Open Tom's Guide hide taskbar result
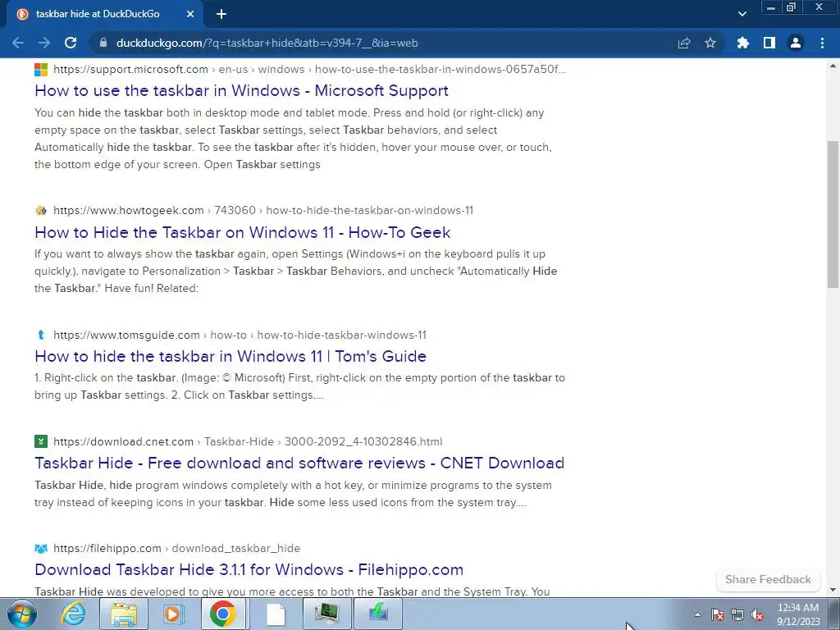 click(x=231, y=356)
